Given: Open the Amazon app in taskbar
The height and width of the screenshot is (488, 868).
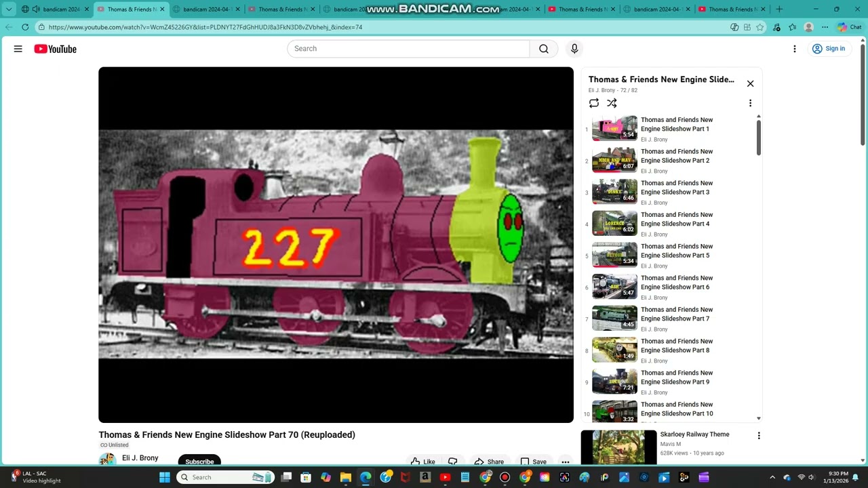Looking at the screenshot, I should click(425, 477).
